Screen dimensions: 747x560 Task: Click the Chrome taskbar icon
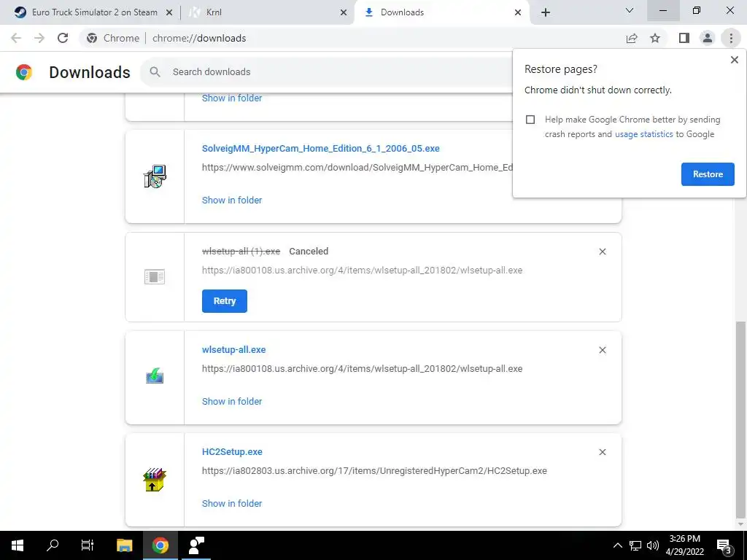tap(160, 545)
